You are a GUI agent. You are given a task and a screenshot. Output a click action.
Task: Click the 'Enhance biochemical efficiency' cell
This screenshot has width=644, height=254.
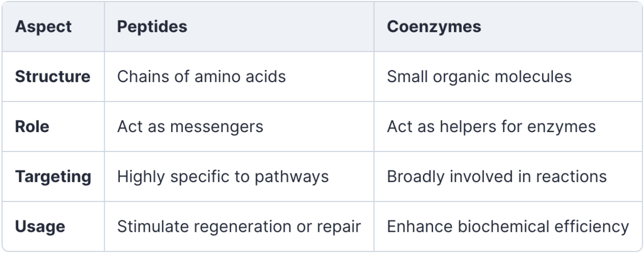pos(508,227)
